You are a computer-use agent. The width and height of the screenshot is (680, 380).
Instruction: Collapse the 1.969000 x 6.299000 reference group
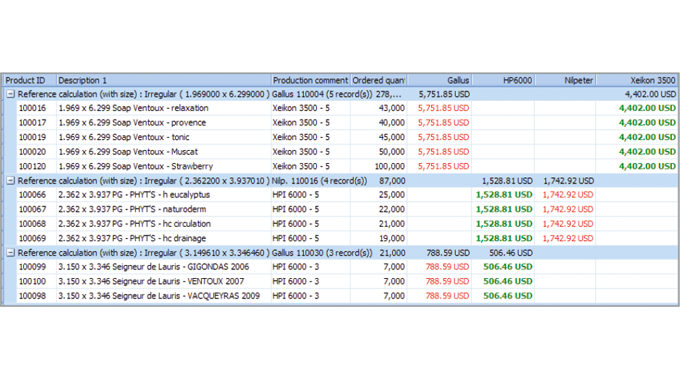point(10,94)
